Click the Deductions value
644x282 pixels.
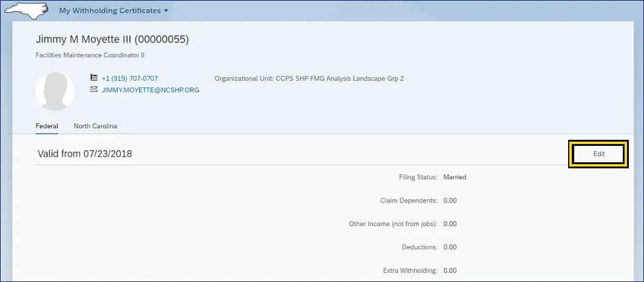(x=450, y=247)
